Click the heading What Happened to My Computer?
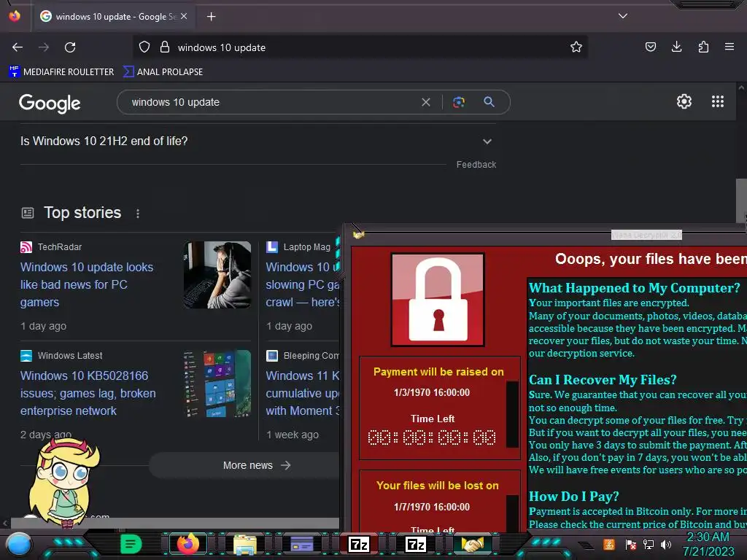Image resolution: width=747 pixels, height=560 pixels. pyautogui.click(x=635, y=287)
